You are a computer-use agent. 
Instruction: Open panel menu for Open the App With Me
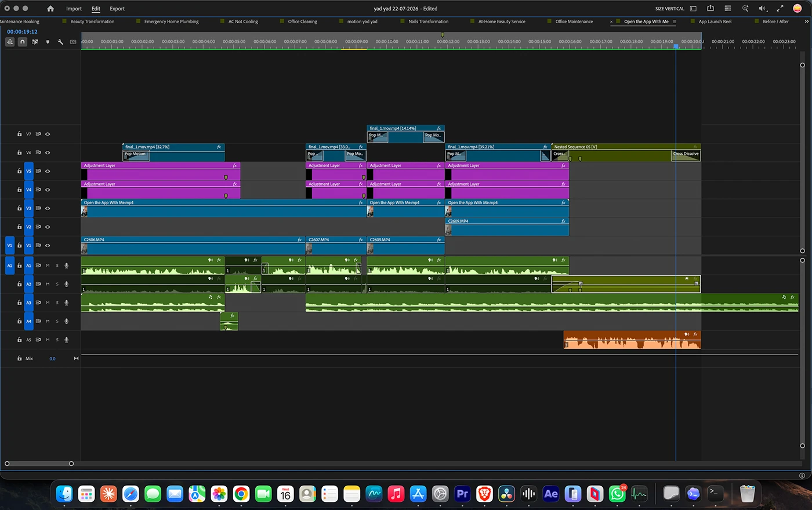(674, 21)
